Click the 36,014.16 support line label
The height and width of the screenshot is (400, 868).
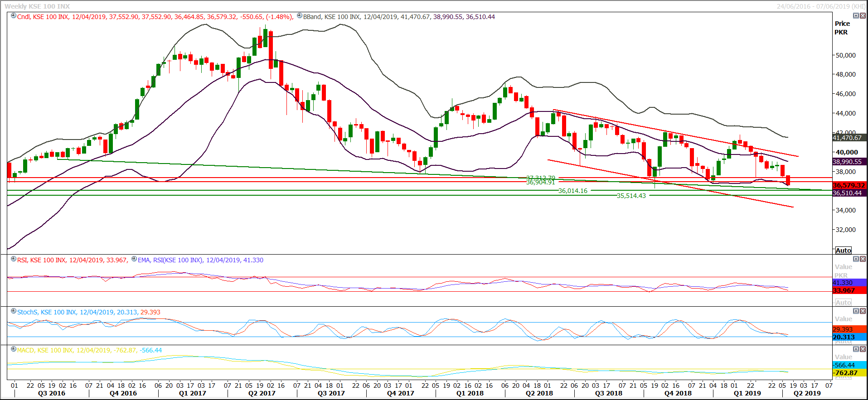pos(573,191)
